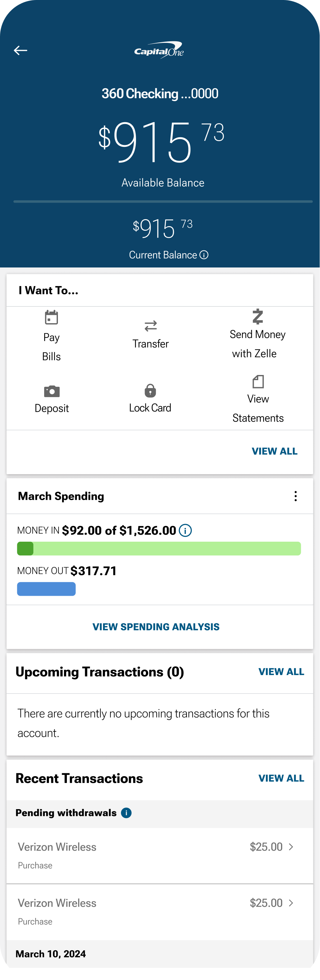The width and height of the screenshot is (320, 980).
Task: Tap the Pay Bills calendar icon
Action: click(52, 317)
